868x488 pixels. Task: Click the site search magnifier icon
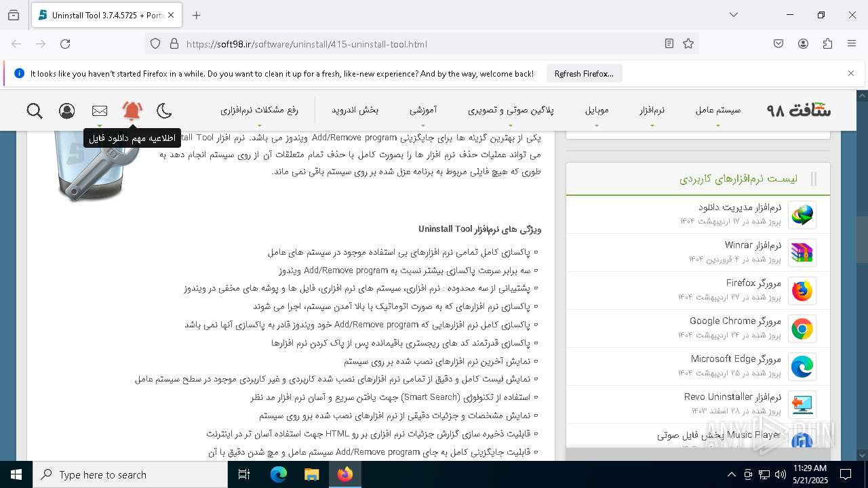tap(35, 110)
